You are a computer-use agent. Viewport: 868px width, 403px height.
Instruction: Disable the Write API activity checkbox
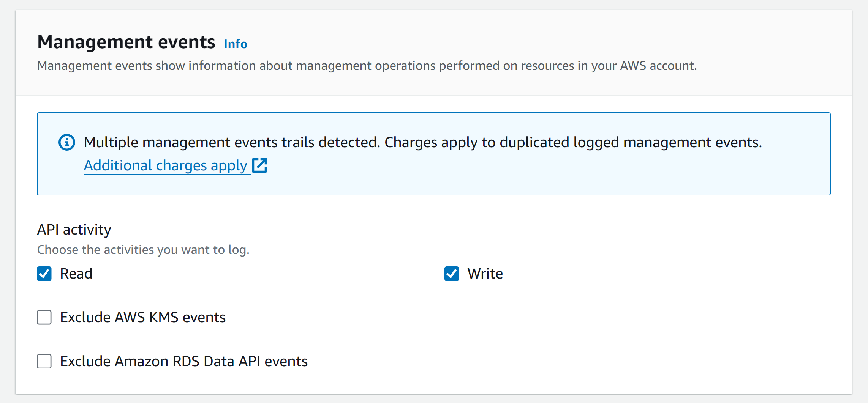pos(452,274)
